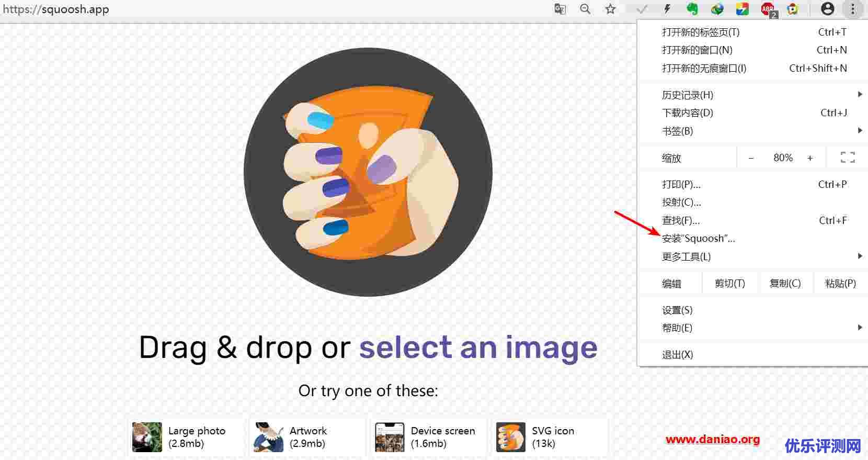Viewport: 868px width, 460px height.
Task: Expand the 书签 (Bookmarks) submenu
Action: click(x=752, y=131)
